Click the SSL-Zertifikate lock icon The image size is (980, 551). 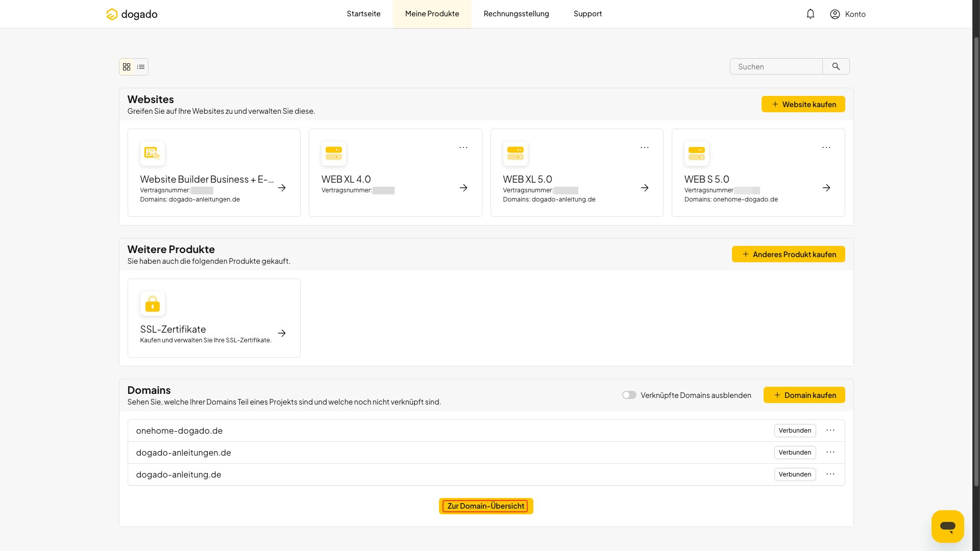point(153,304)
